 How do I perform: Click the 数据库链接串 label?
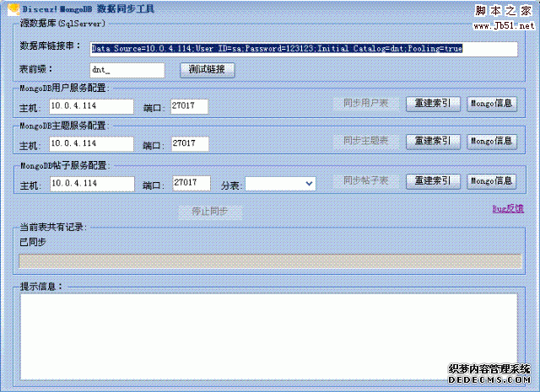point(50,46)
